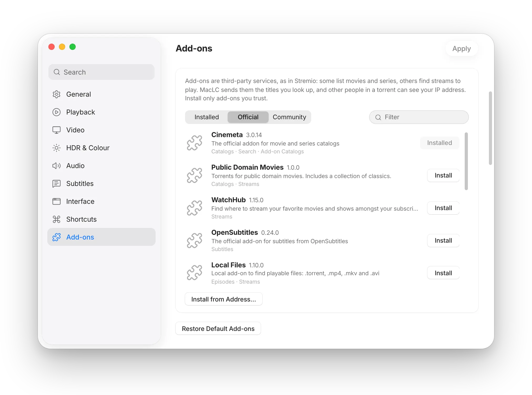This screenshot has width=532, height=395.
Task: Select the OpenSubtitles add-on title
Action: tap(234, 232)
